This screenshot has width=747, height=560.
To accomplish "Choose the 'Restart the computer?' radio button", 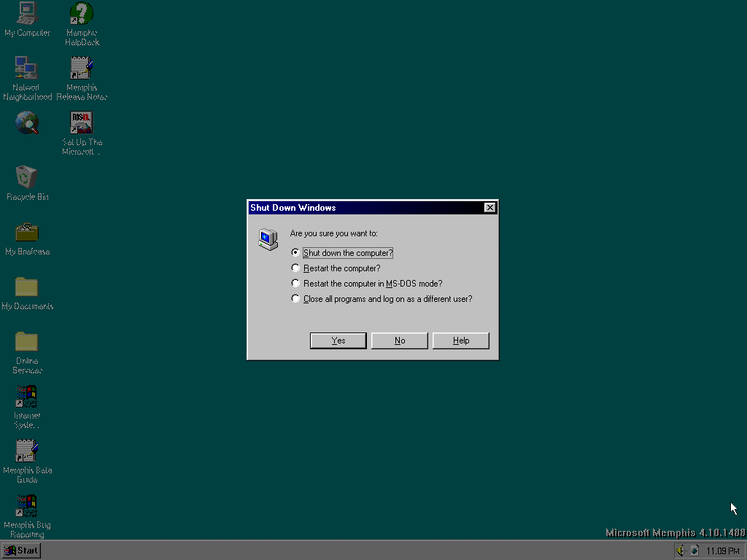I will (295, 268).
